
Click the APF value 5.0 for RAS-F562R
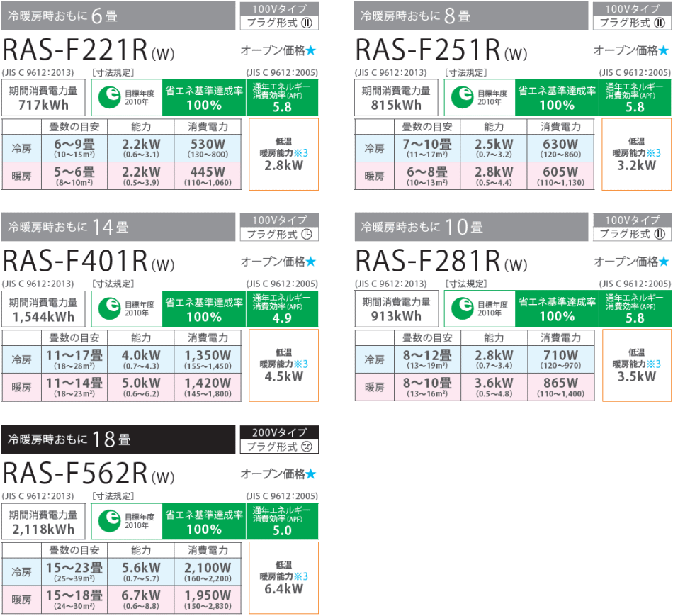282,530
